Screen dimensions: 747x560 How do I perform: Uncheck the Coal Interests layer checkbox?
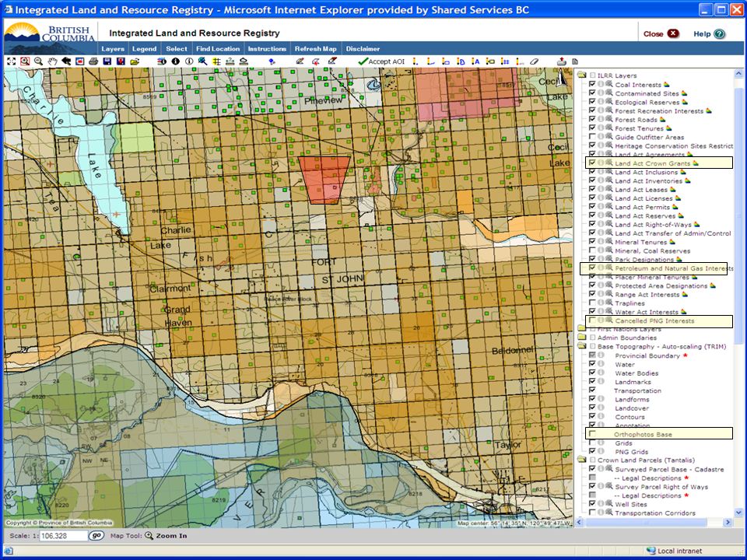(592, 84)
